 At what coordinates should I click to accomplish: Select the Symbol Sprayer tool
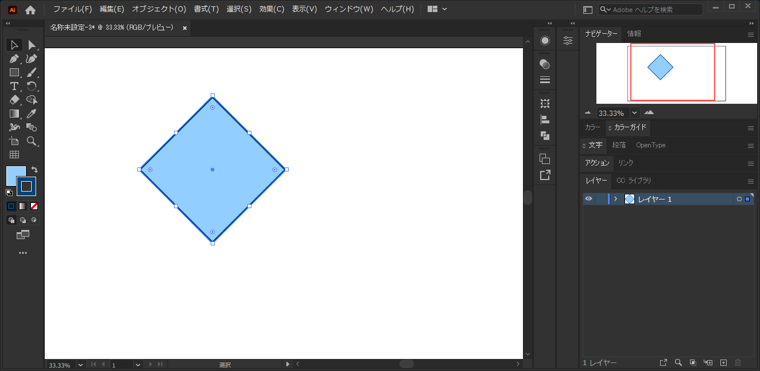click(x=14, y=128)
